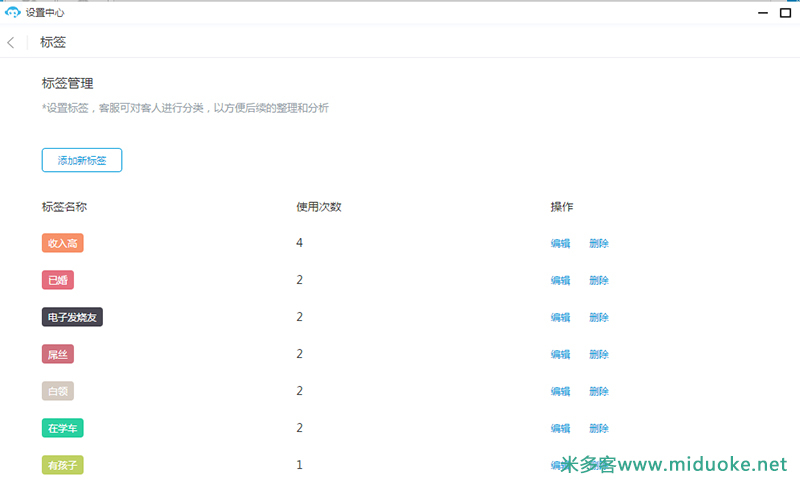
Task: Click the cloud app logo icon
Action: tap(13, 13)
